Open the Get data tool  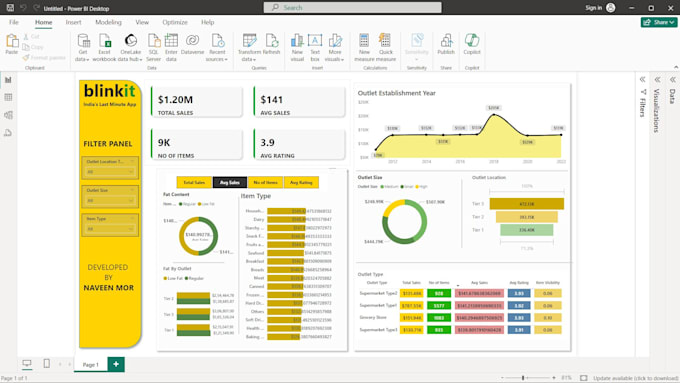(82, 47)
